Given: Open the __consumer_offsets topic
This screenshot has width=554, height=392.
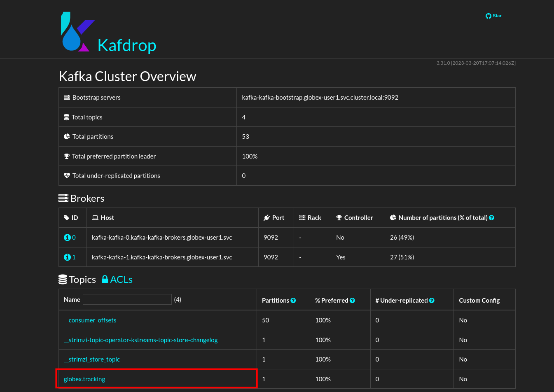Looking at the screenshot, I should click(90, 320).
